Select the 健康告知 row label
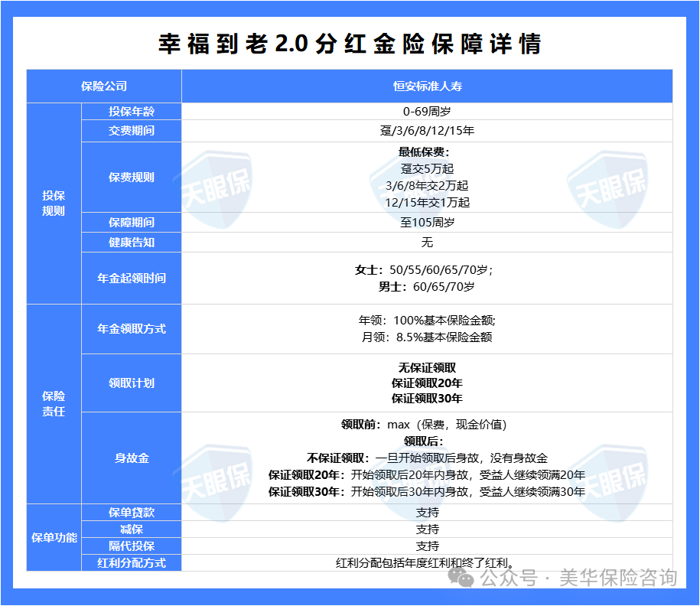 pyautogui.click(x=132, y=243)
